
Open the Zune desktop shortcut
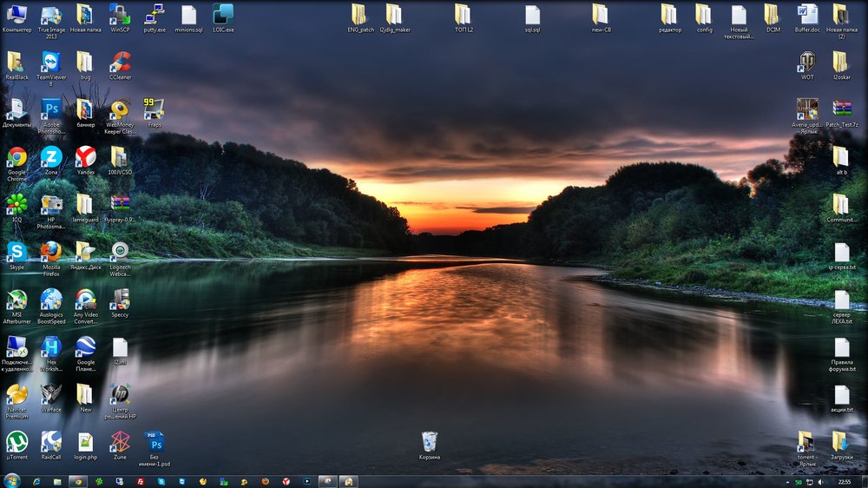pyautogui.click(x=120, y=442)
